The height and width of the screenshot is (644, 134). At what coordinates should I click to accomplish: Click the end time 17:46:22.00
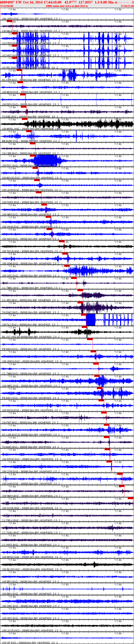[127, 6]
